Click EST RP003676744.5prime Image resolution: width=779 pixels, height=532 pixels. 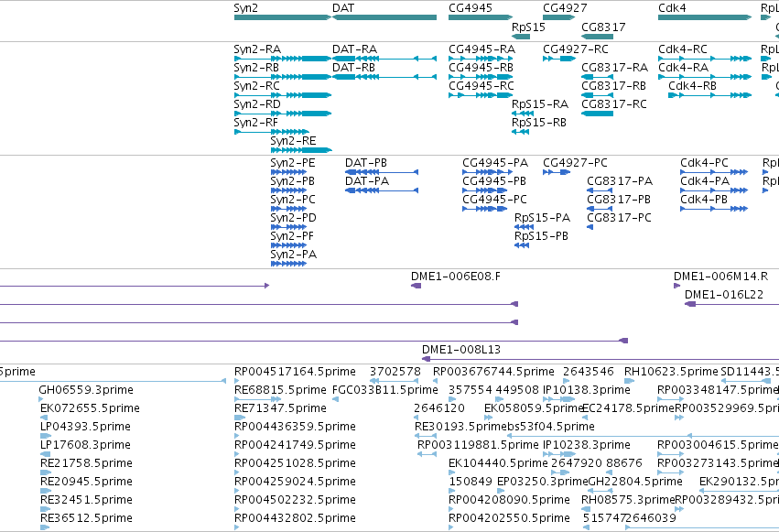[435, 381]
